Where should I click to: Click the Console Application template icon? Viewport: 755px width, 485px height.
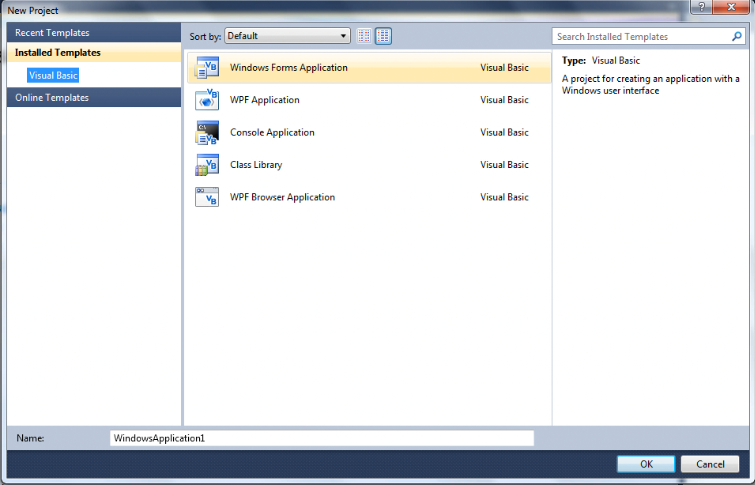[x=207, y=132]
